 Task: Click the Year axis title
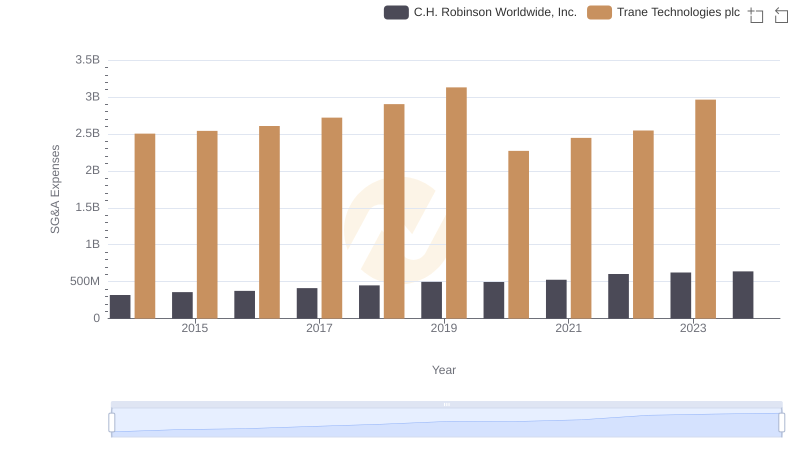tap(444, 370)
